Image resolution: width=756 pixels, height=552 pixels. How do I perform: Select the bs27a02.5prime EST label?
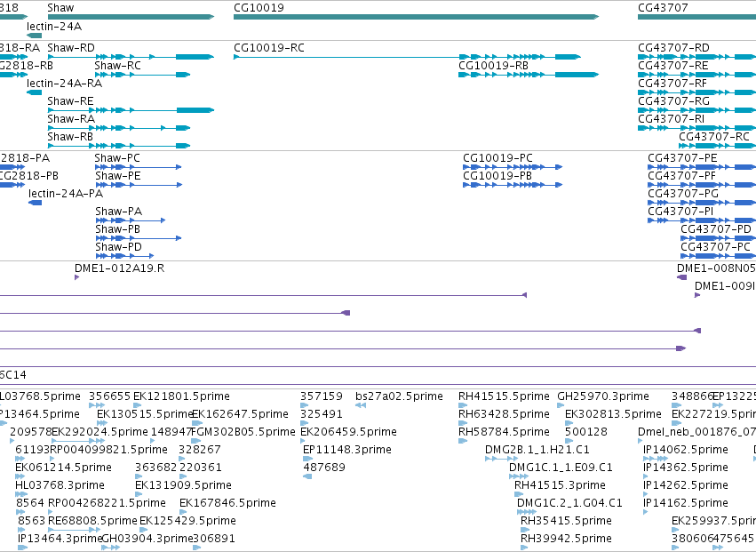coord(399,396)
